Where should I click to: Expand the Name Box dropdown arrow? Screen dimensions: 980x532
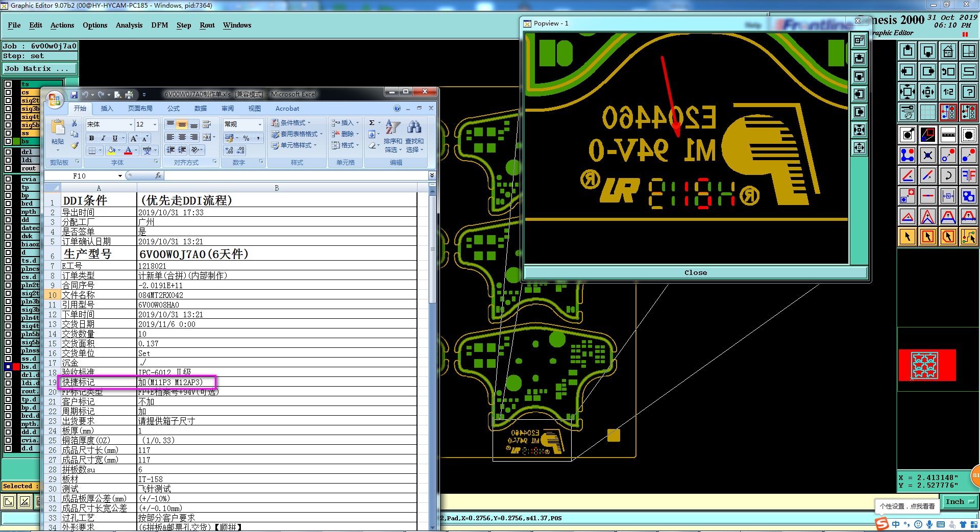click(120, 175)
